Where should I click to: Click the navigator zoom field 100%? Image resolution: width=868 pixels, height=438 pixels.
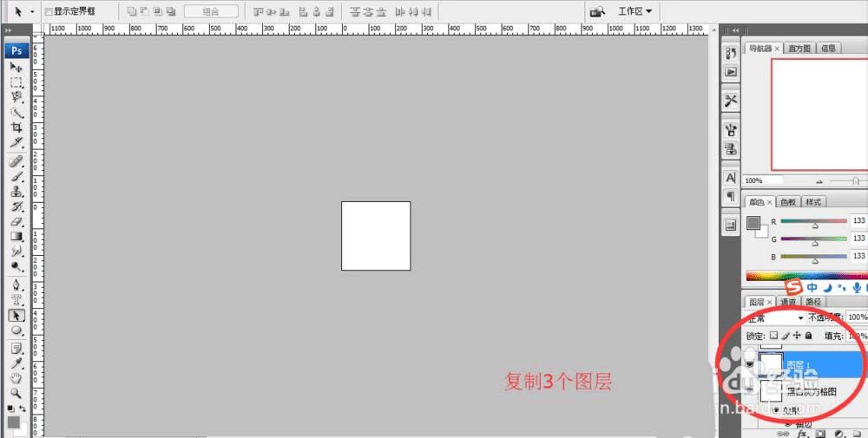coord(763,181)
